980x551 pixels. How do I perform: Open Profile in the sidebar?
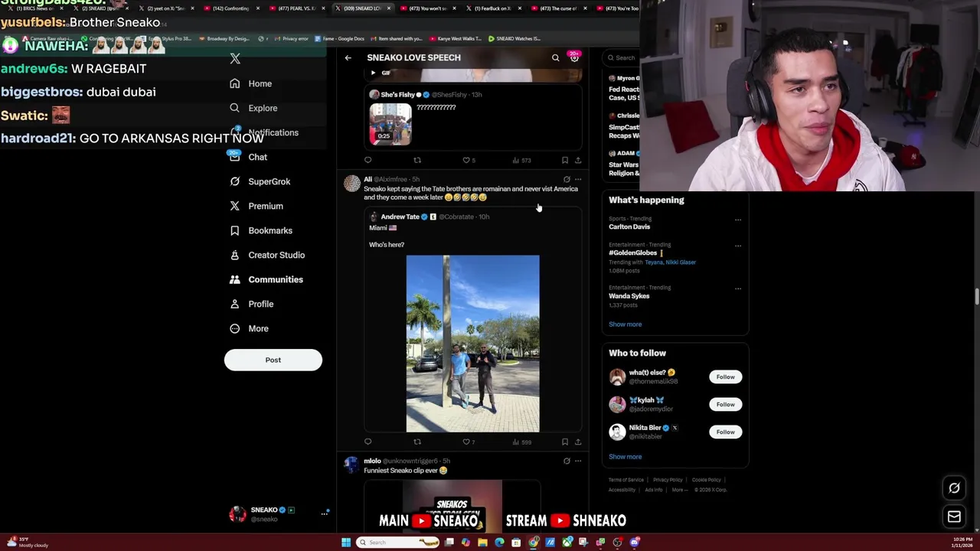(x=251, y=304)
